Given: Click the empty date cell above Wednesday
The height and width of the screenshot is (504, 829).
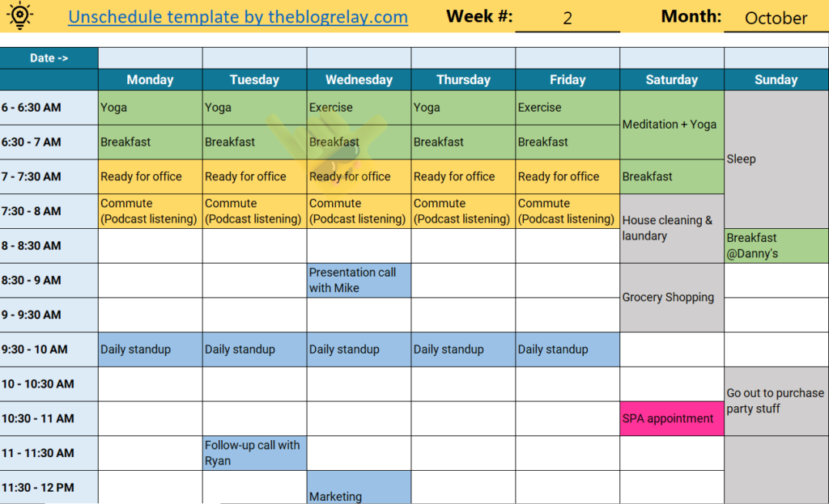Looking at the screenshot, I should click(359, 58).
